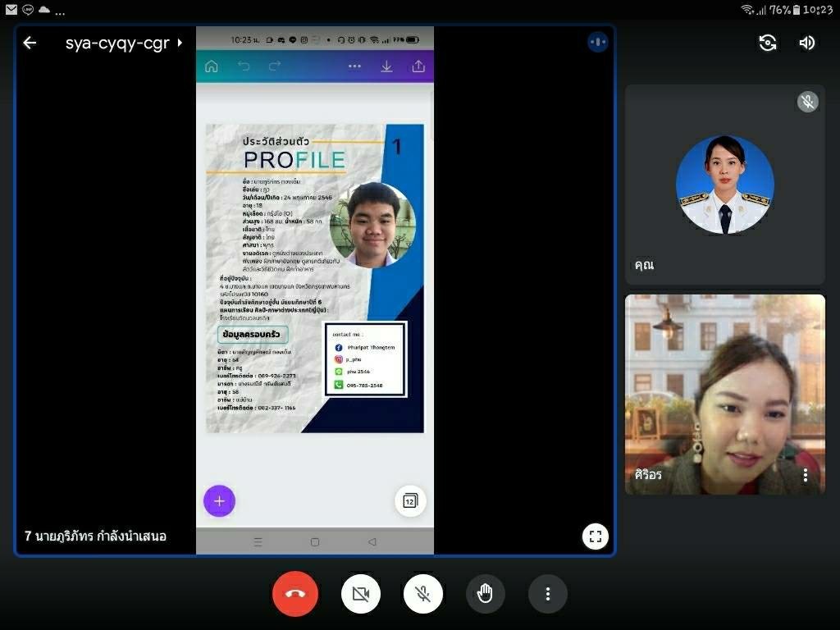The image size is (840, 630).
Task: Tap the share upload icon in Canva
Action: coord(418,66)
